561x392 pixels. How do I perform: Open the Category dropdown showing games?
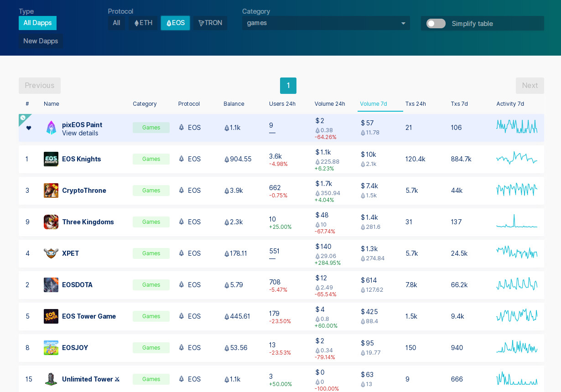click(326, 23)
